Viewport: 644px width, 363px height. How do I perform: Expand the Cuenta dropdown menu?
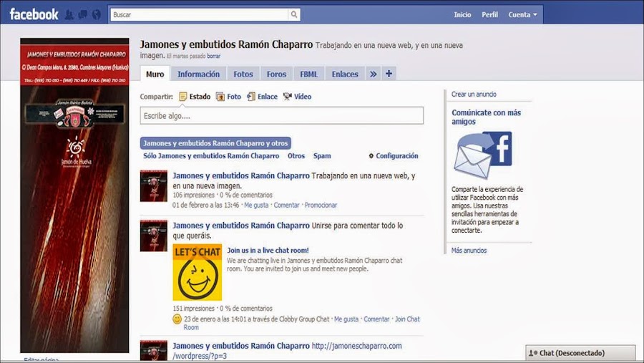(x=522, y=15)
